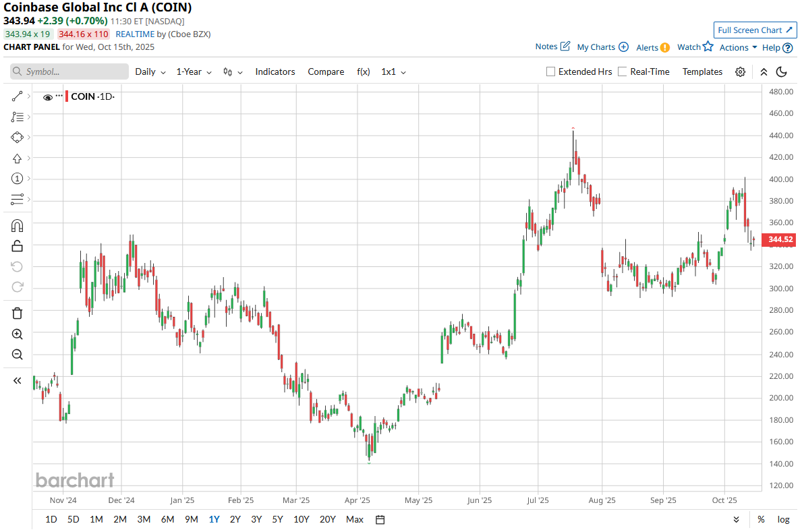The width and height of the screenshot is (802, 532).
Task: Select the magnet snap tool
Action: tap(18, 225)
